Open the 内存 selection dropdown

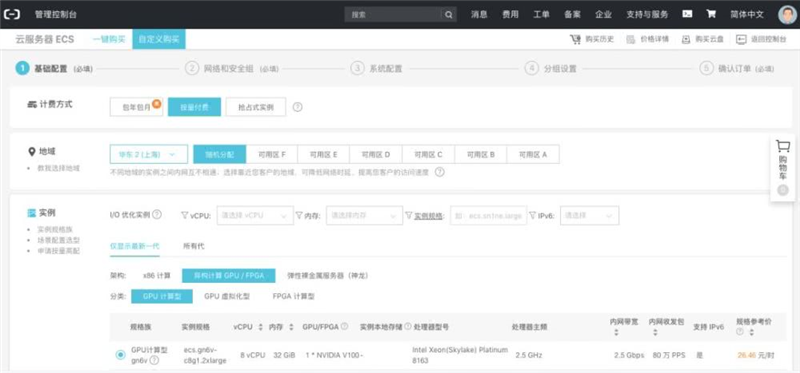pos(364,215)
